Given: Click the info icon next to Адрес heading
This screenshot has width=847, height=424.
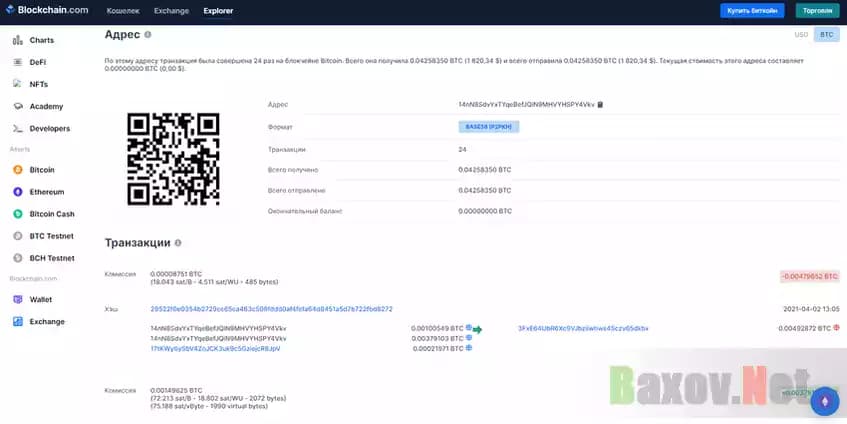Looking at the screenshot, I should tap(148, 34).
